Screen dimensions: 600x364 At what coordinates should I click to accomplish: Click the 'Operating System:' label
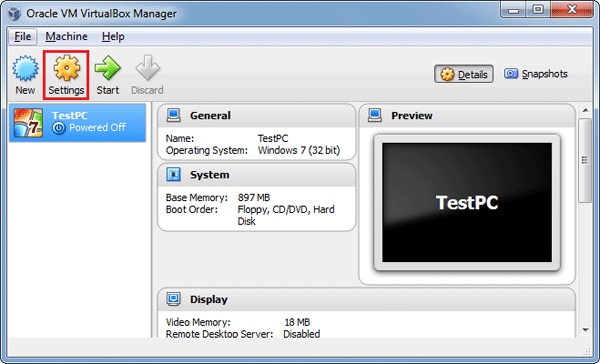(207, 150)
